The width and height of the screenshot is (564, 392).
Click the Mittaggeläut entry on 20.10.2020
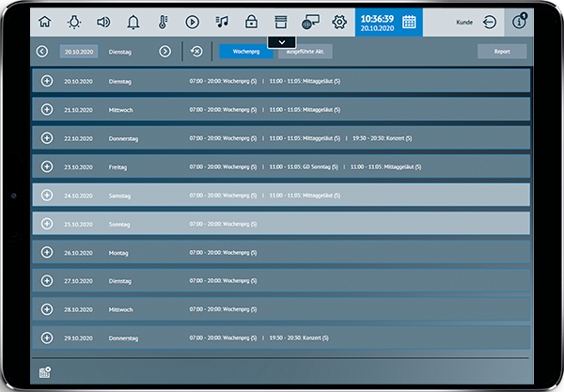pos(305,81)
